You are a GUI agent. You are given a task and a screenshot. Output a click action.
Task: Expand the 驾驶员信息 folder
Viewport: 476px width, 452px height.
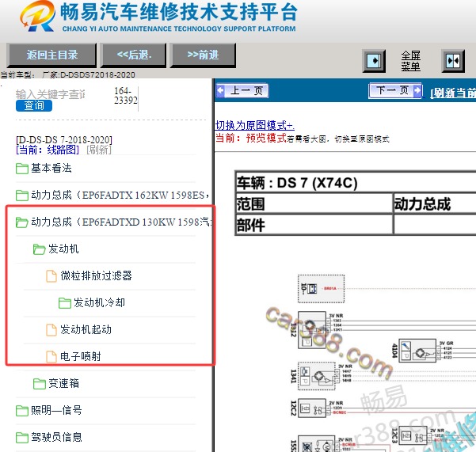[x=56, y=437]
